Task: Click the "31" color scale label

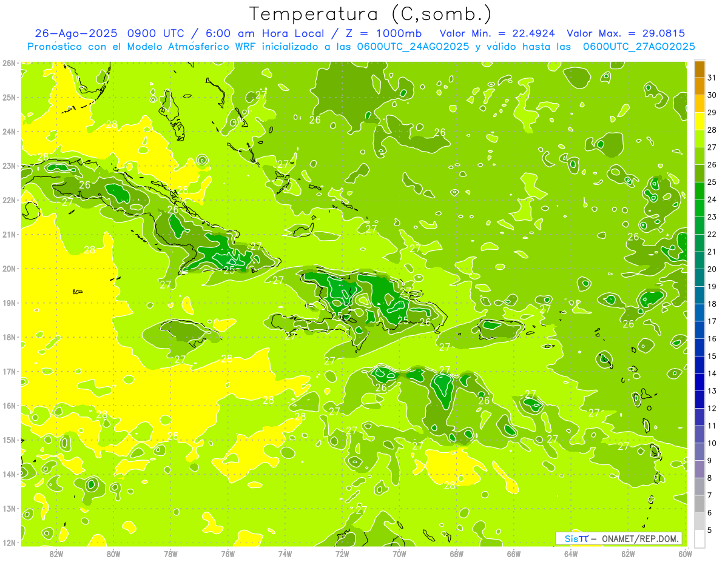Action: (x=712, y=78)
